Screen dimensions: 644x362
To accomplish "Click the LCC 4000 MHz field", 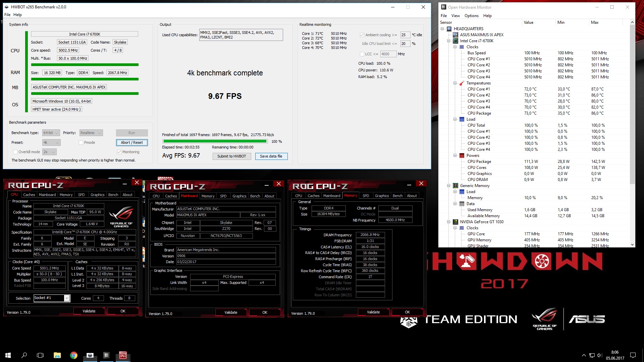I will [x=388, y=54].
